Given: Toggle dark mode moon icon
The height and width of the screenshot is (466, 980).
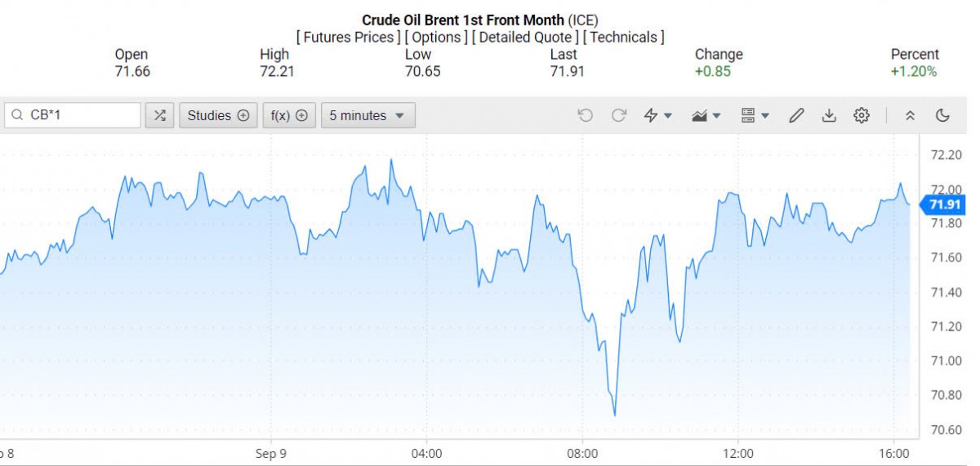Looking at the screenshot, I should tap(942, 115).
